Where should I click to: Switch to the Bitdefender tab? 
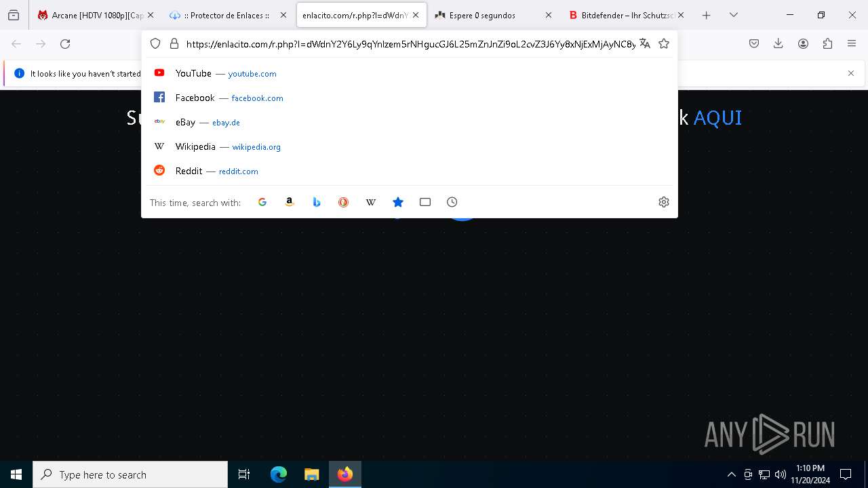pos(627,15)
